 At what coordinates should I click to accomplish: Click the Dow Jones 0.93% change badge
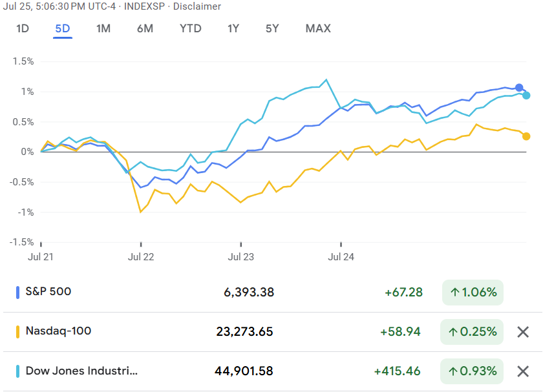[x=472, y=371]
